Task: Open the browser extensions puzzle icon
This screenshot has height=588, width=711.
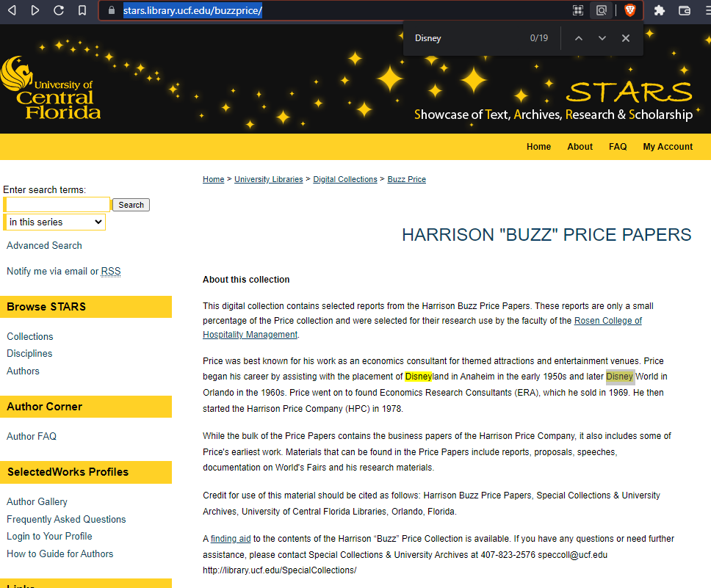Action: pos(659,10)
